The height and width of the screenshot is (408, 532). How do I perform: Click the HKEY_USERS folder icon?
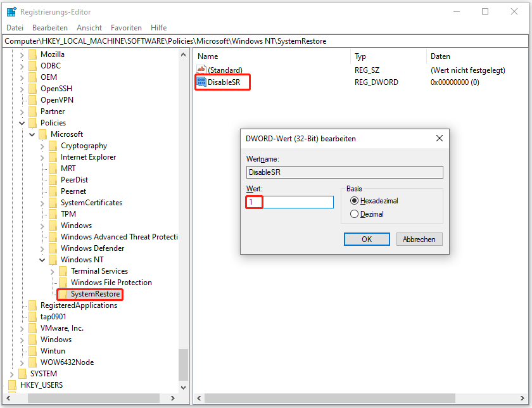[x=13, y=385]
